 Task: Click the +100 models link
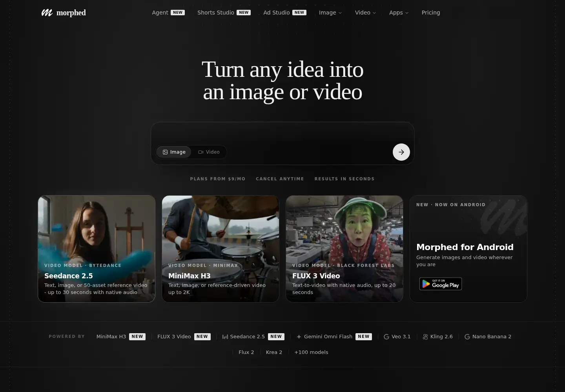pos(311,352)
